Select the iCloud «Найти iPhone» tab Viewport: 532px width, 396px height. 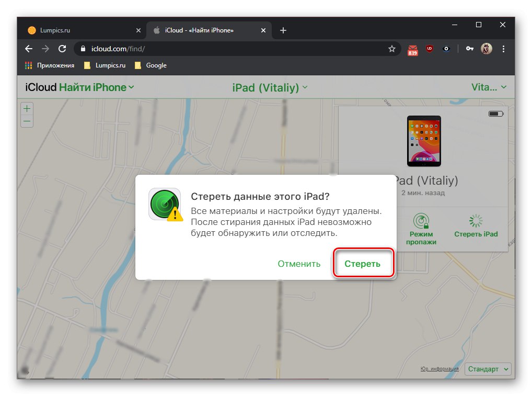click(x=209, y=30)
